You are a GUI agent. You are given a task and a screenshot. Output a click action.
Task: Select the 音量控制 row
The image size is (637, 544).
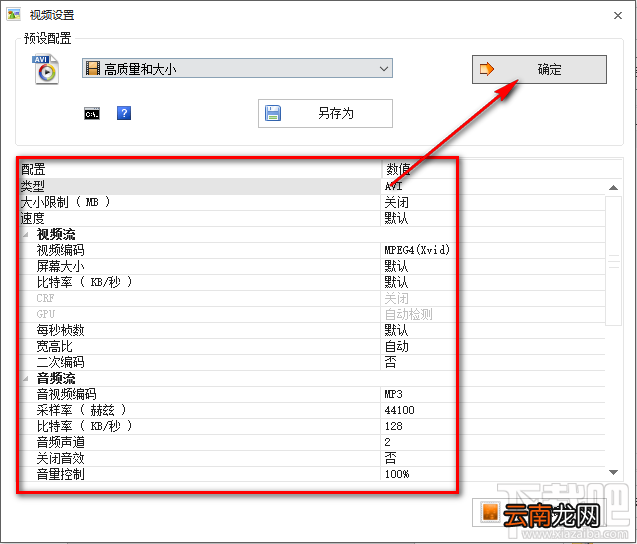pos(312,474)
